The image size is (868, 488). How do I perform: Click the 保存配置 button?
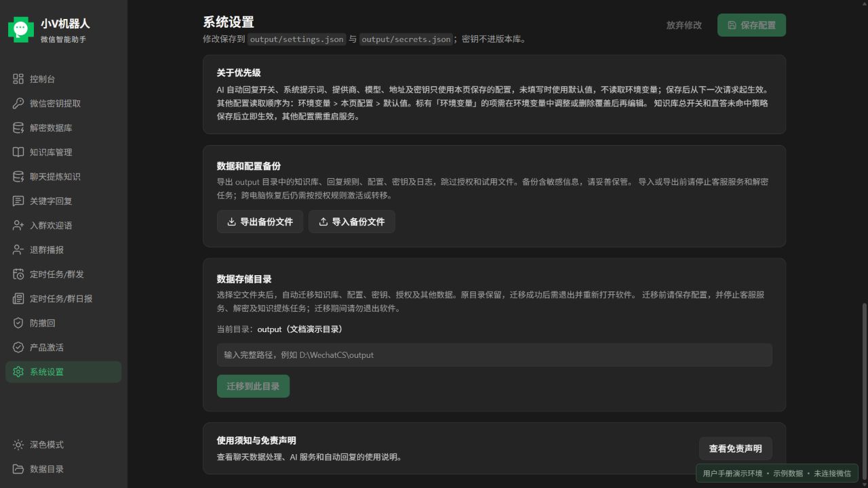point(751,25)
